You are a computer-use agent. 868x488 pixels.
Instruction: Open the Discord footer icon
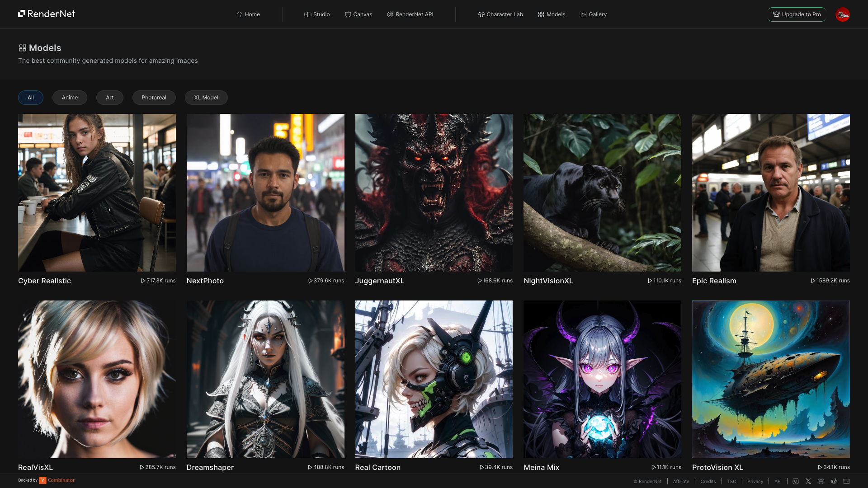click(821, 481)
